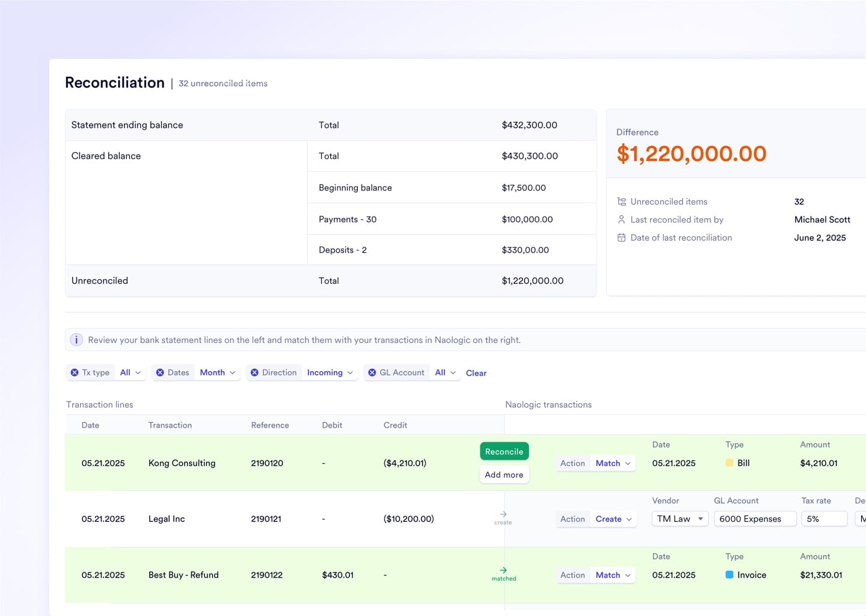Remove the GL Account filter with its x icon
The width and height of the screenshot is (866, 616).
372,373
